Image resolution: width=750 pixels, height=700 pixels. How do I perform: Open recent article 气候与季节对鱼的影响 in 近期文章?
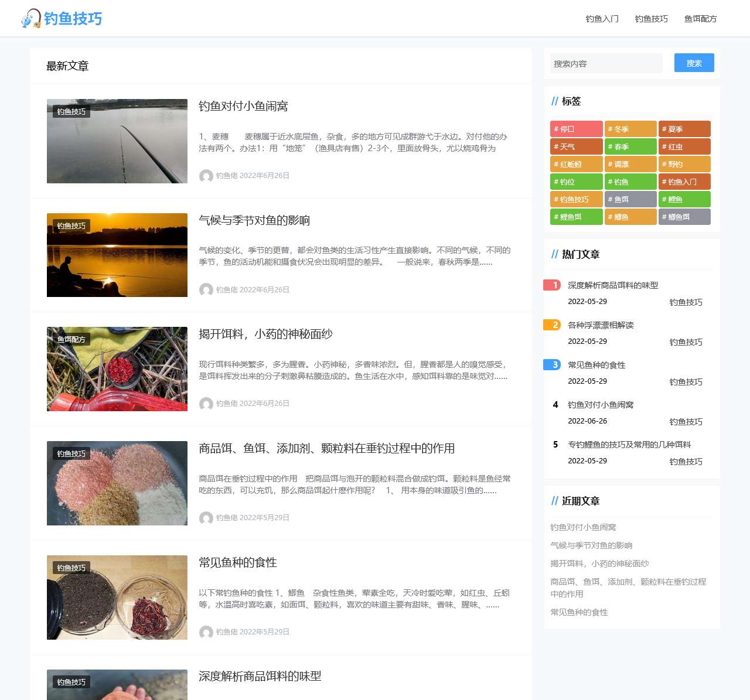click(x=591, y=545)
